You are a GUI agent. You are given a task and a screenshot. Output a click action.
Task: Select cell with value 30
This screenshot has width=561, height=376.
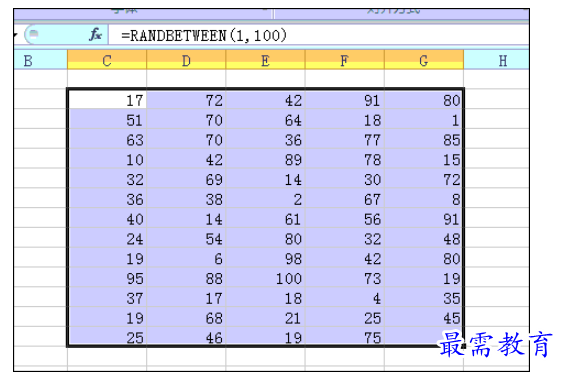click(345, 179)
